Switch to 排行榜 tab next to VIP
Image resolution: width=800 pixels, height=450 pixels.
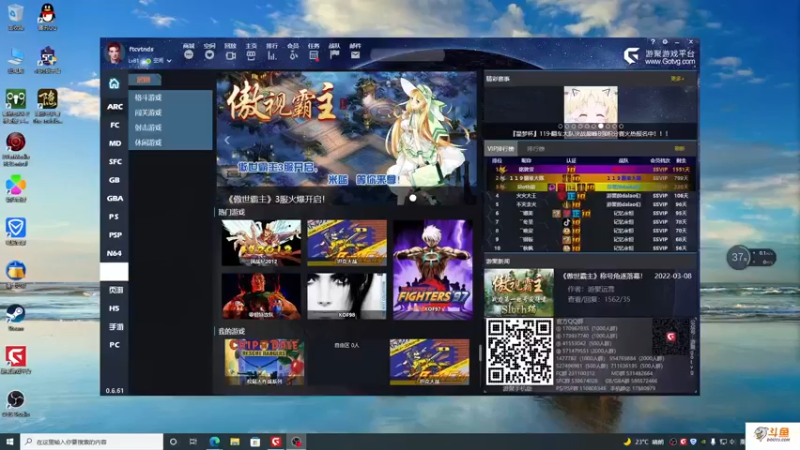point(536,148)
